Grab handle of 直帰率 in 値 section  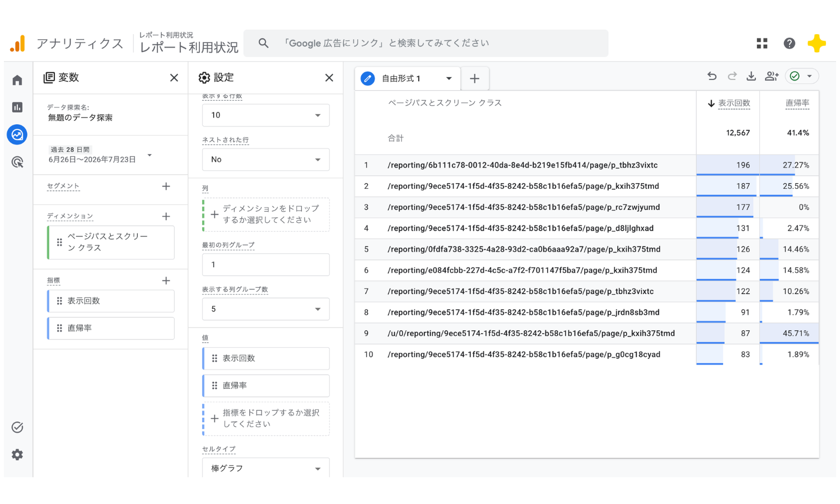point(214,386)
